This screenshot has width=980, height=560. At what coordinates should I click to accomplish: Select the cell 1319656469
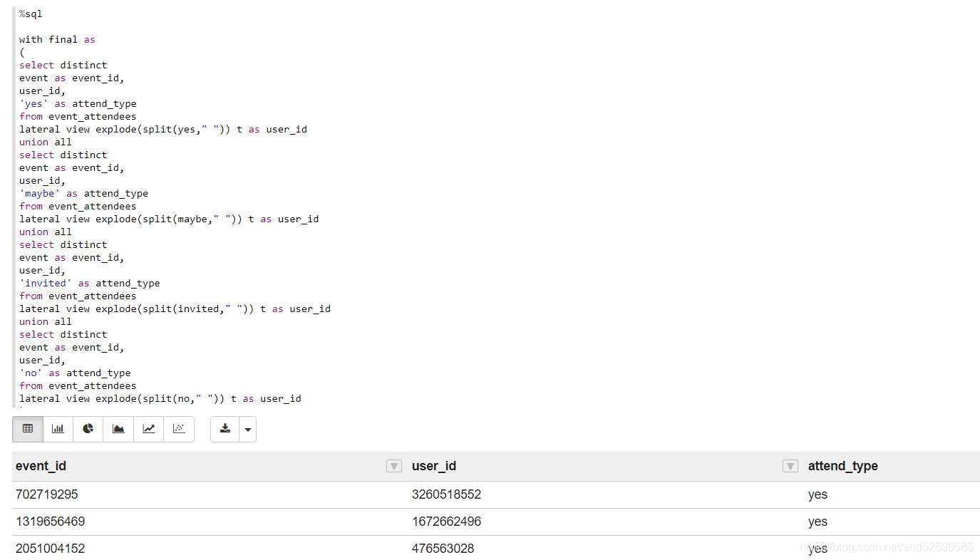pos(50,522)
